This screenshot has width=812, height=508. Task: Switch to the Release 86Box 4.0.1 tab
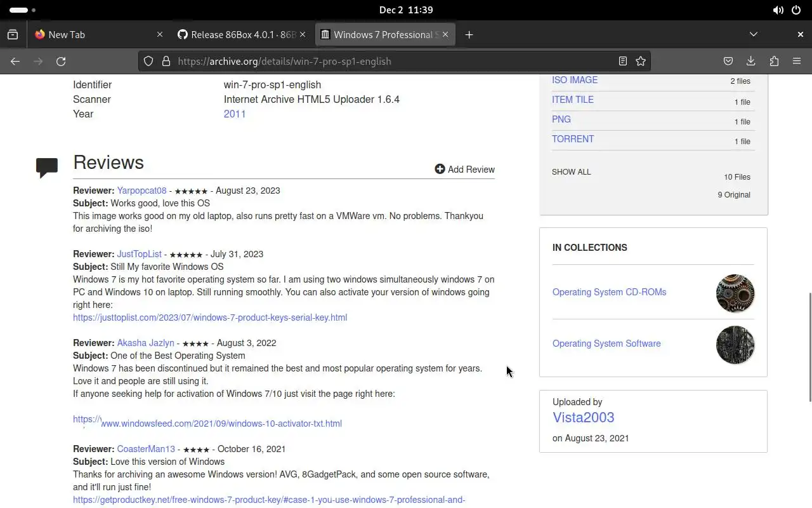click(x=242, y=34)
